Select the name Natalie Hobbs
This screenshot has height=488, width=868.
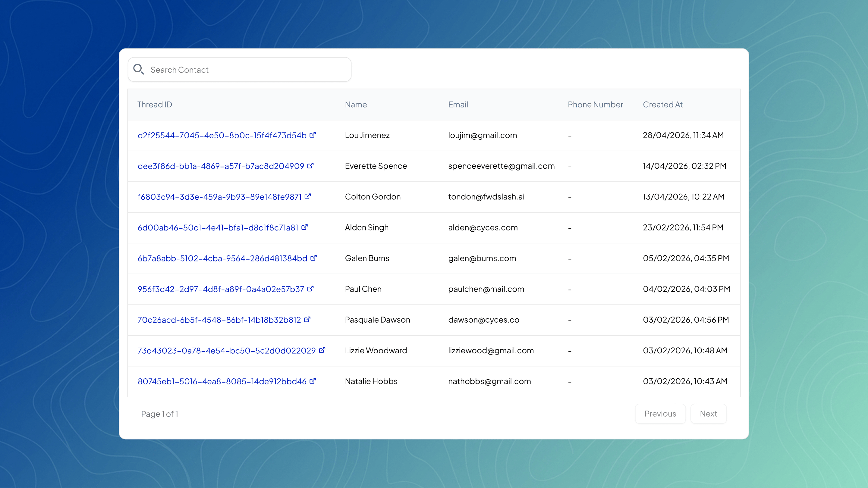pyautogui.click(x=371, y=381)
